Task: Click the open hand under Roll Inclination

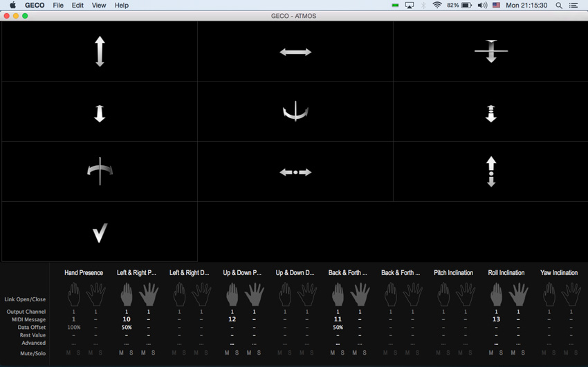Action: (x=518, y=294)
